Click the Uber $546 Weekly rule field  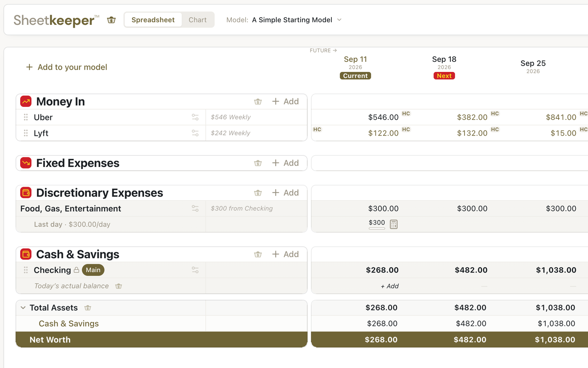(x=256, y=117)
